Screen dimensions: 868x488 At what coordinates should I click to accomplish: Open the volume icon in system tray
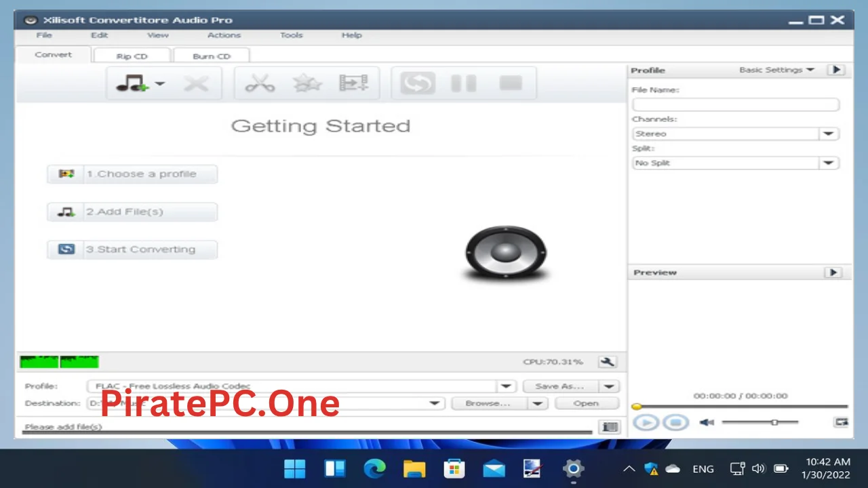pyautogui.click(x=759, y=468)
